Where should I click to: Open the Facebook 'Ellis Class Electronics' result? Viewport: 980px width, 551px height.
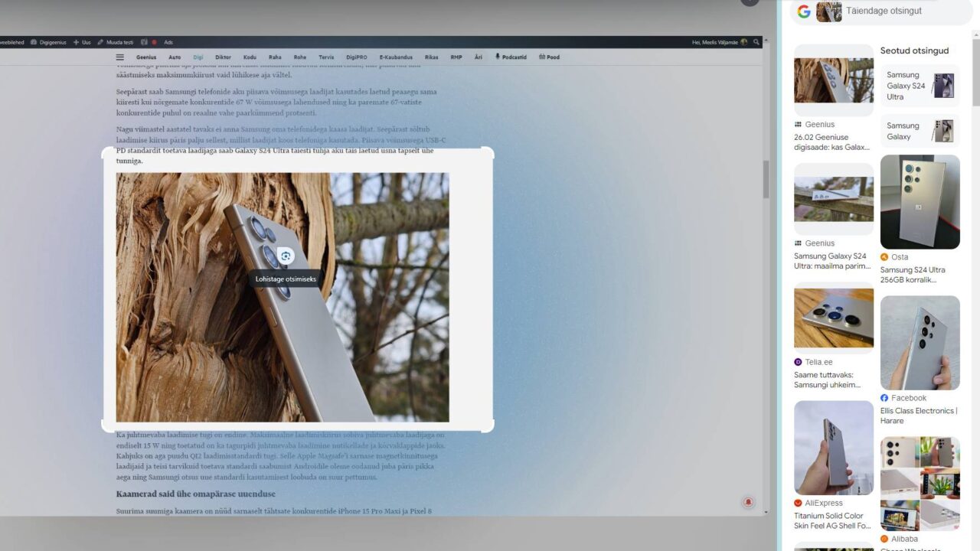(919, 416)
